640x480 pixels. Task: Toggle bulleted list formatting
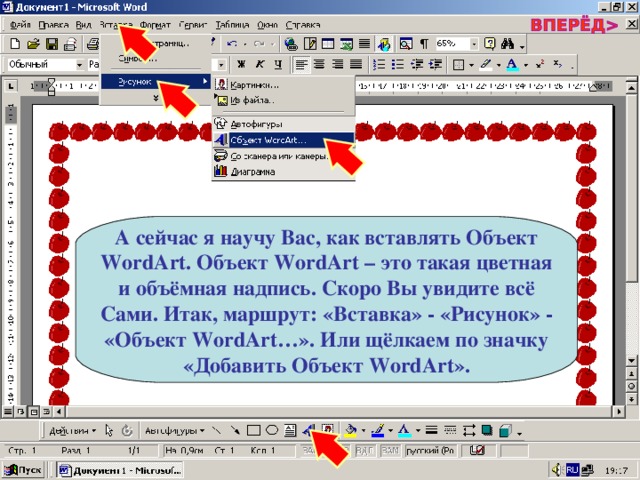tap(398, 64)
